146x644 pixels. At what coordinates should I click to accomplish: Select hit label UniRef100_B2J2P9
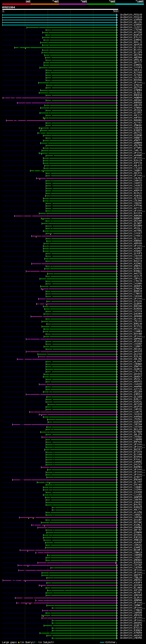tap(131, 52)
